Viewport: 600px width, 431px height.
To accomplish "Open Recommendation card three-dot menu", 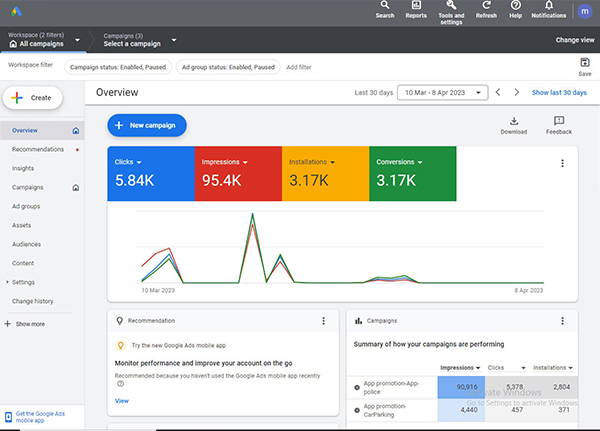I will pos(323,321).
